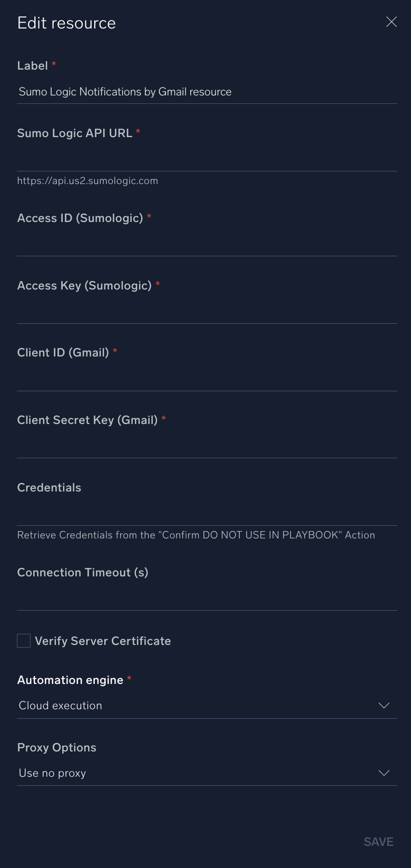Focus the Credentials input field
The image size is (411, 868).
click(x=207, y=514)
